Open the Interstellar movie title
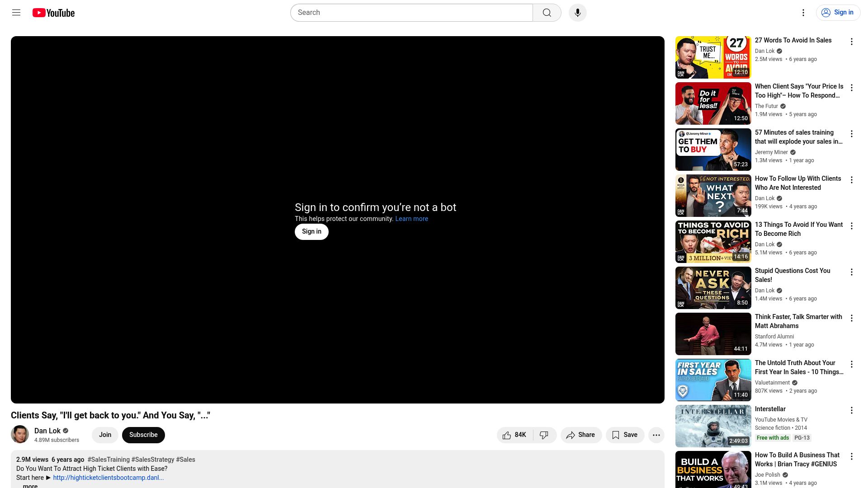The width and height of the screenshot is (868, 488). [x=770, y=409]
